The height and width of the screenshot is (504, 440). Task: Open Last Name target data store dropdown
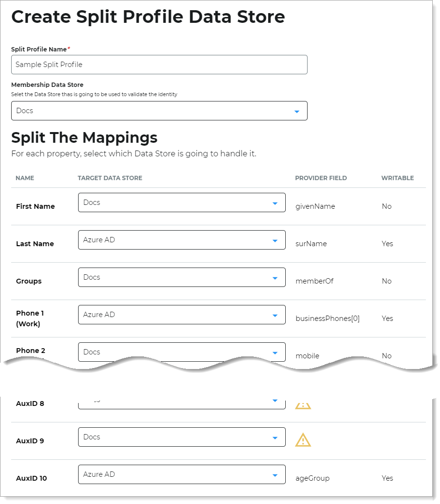pyautogui.click(x=181, y=240)
